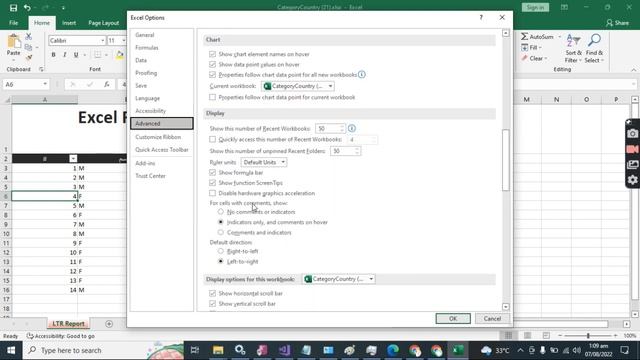The height and width of the screenshot is (360, 640).
Task: Toggle Bold formatting in the ribbon
Action: [x=53, y=55]
